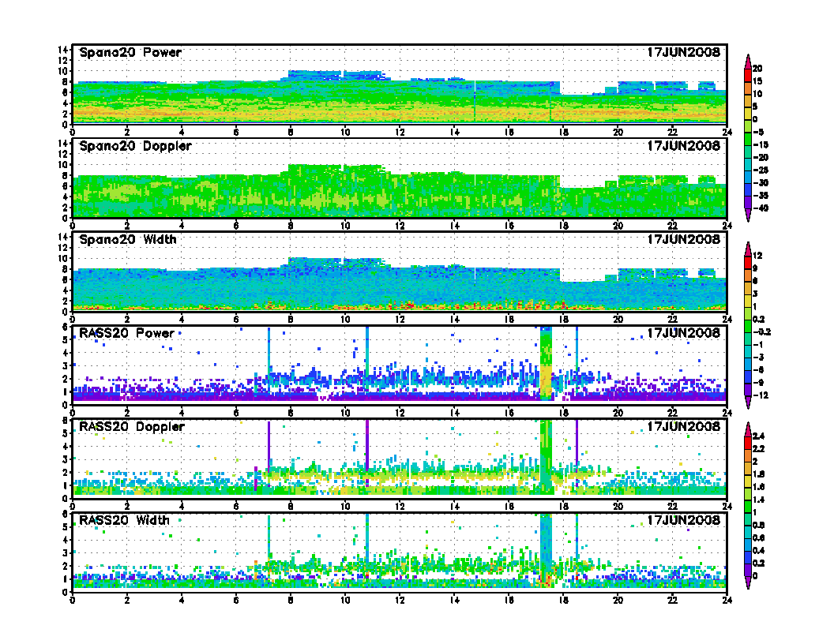Click hour tick "12" below the Spano20 Power panel
834x644 pixels.
coord(400,133)
